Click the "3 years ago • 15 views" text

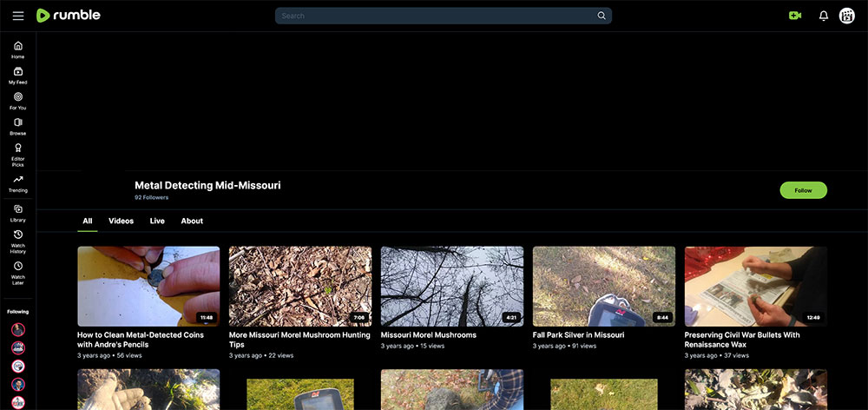(x=412, y=346)
